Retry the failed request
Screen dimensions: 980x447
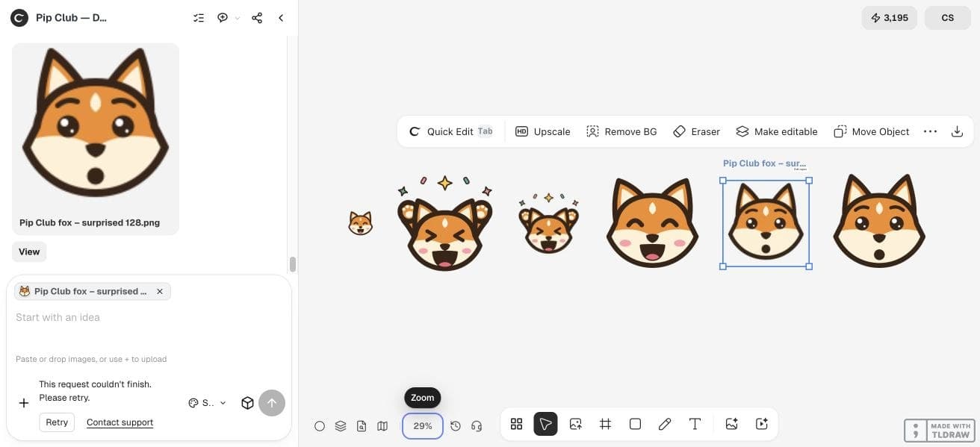[x=57, y=422]
